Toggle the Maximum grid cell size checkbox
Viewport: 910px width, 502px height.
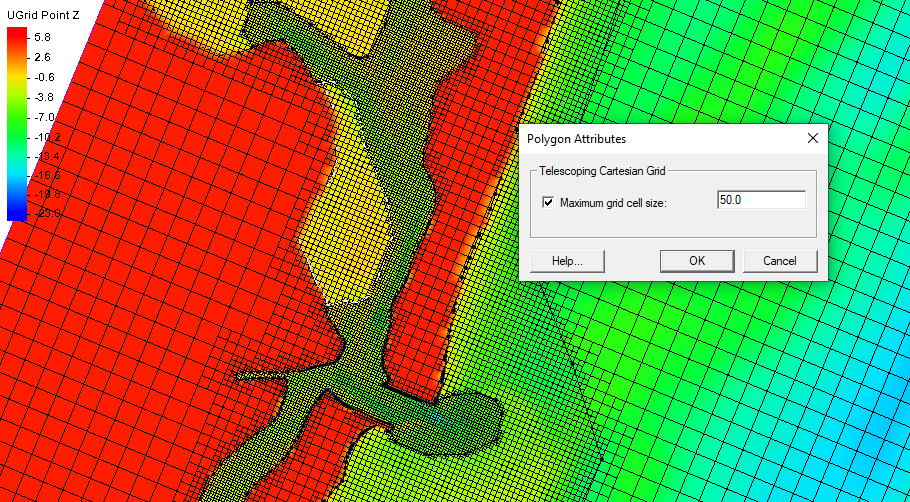[547, 203]
